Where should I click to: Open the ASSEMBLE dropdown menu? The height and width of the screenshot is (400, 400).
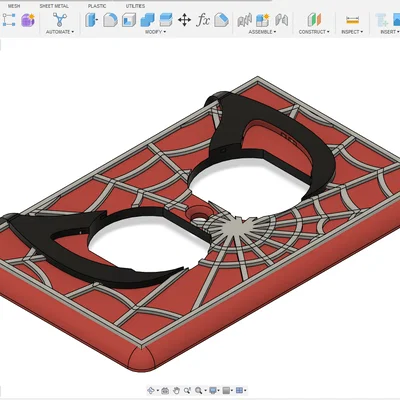point(262,32)
